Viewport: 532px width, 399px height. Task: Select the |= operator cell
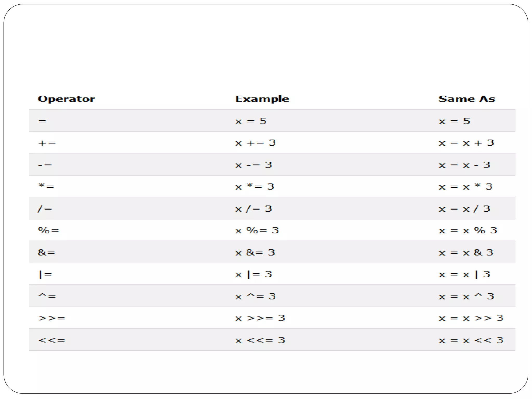(x=45, y=274)
